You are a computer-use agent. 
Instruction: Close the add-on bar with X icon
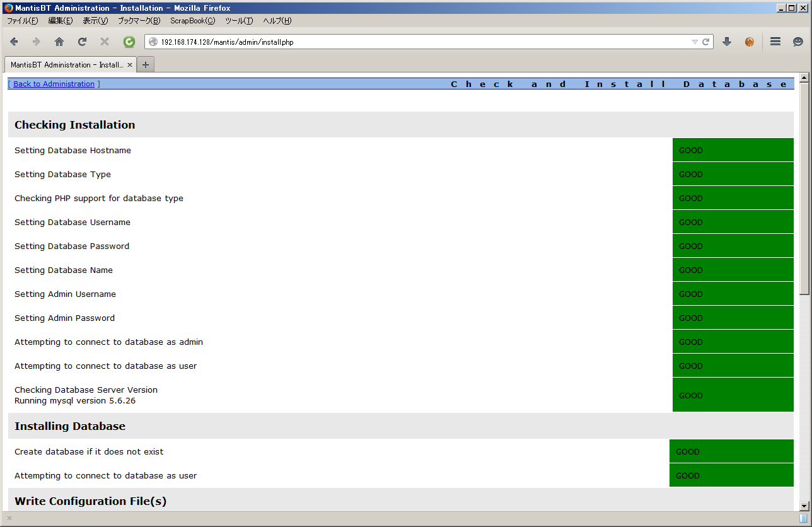9,518
